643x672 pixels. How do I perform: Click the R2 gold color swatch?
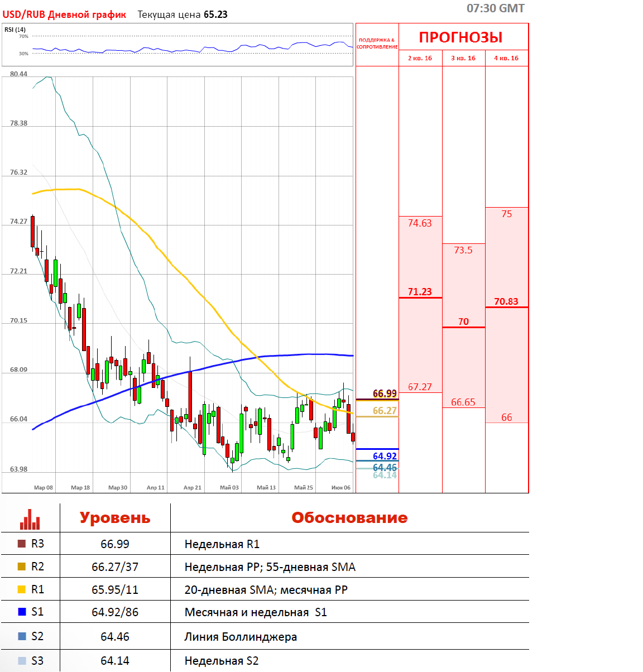click(22, 567)
